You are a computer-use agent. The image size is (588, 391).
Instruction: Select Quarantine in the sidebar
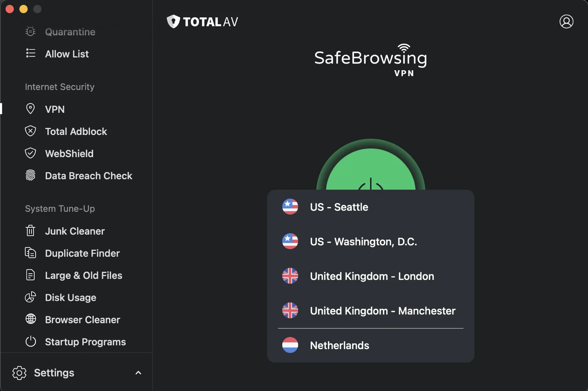(x=70, y=32)
